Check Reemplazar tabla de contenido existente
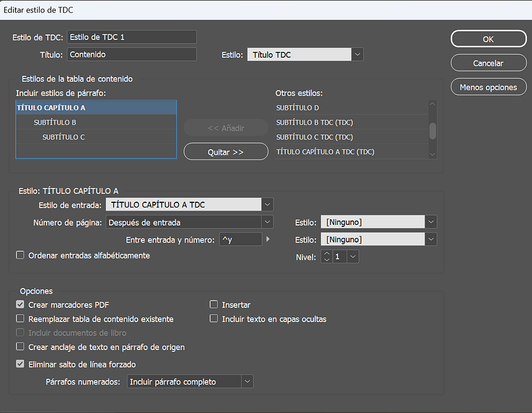The width and height of the screenshot is (532, 413). (x=20, y=319)
